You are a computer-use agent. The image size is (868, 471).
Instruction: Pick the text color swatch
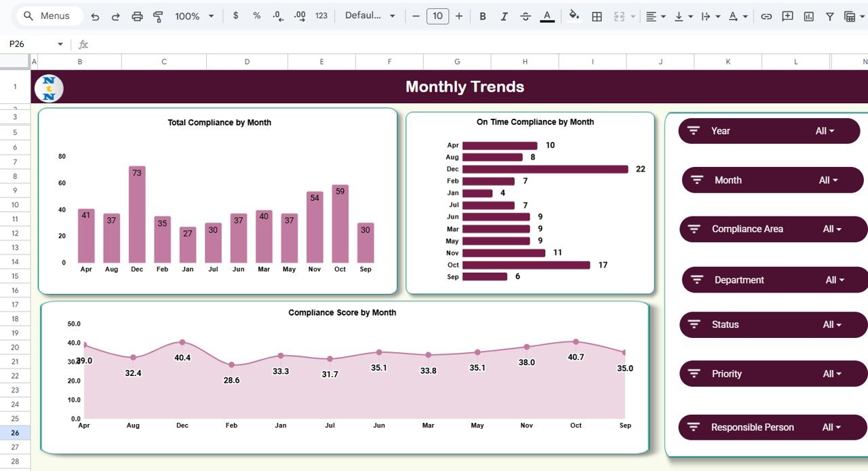(x=547, y=16)
